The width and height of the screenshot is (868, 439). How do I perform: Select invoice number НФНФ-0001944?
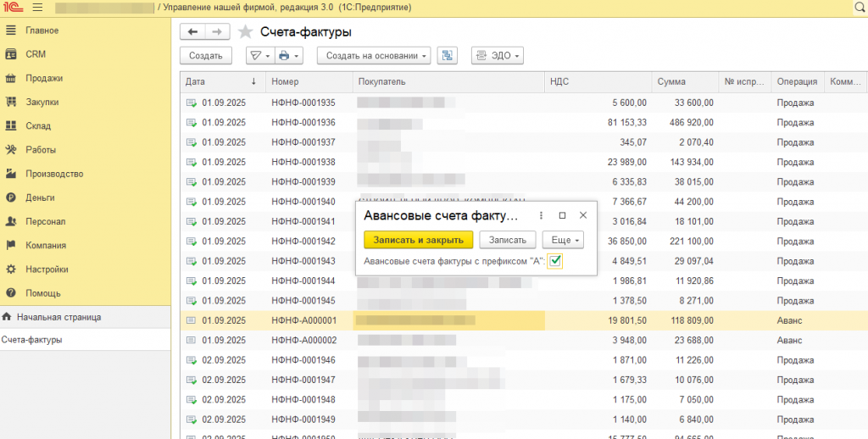coord(303,281)
